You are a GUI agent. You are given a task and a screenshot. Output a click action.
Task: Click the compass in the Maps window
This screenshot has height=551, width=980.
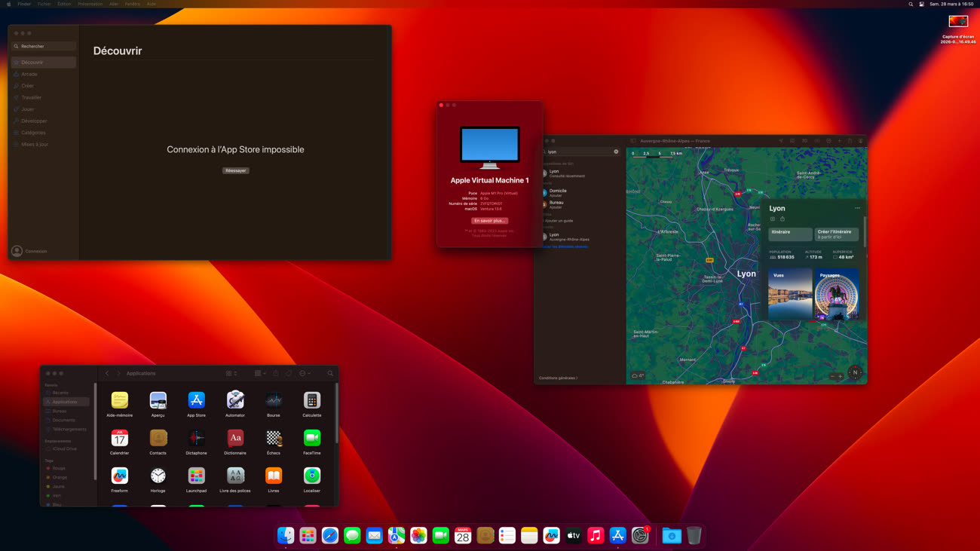pyautogui.click(x=855, y=372)
